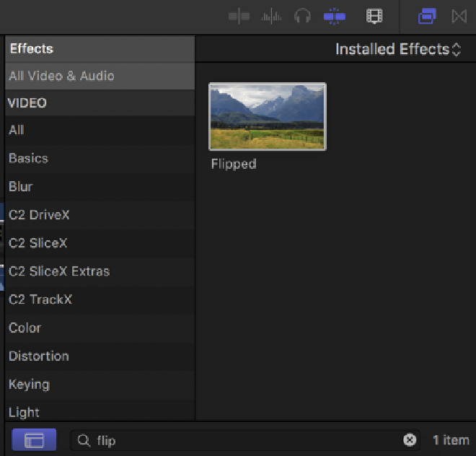Image resolution: width=476 pixels, height=456 pixels.
Task: Toggle audio skimming waveform icon
Action: (271, 16)
